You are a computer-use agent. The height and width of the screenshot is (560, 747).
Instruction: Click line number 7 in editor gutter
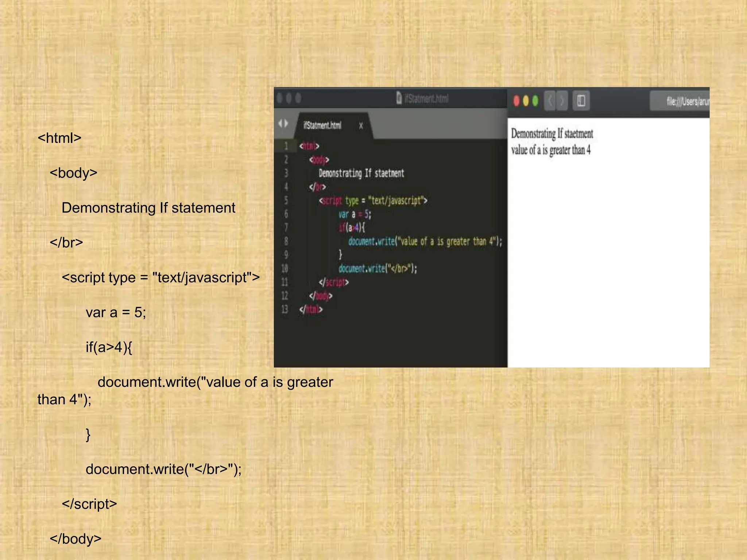click(286, 228)
